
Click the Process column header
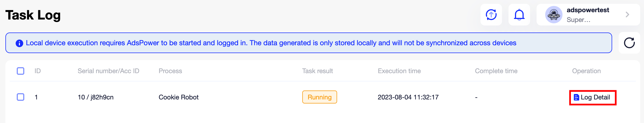pyautogui.click(x=170, y=71)
